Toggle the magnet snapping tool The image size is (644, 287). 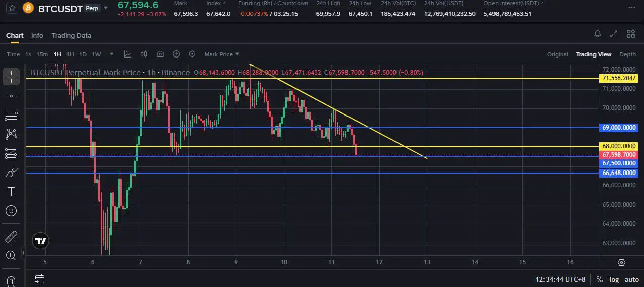click(x=11, y=280)
